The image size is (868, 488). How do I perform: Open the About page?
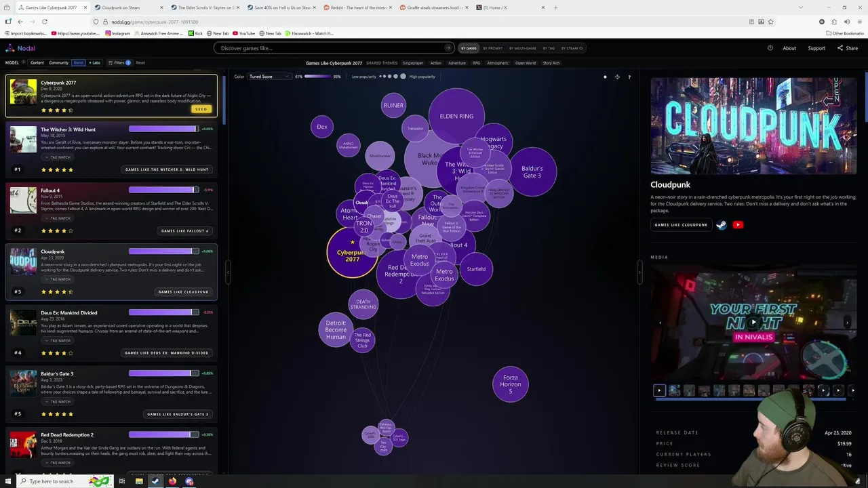[789, 48]
